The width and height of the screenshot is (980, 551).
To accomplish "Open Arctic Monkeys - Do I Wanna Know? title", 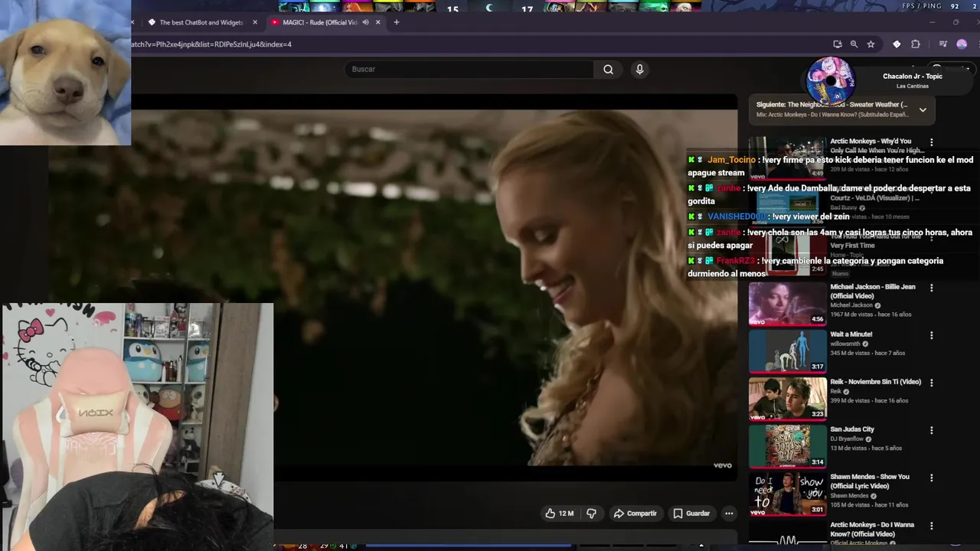I will coord(872,530).
